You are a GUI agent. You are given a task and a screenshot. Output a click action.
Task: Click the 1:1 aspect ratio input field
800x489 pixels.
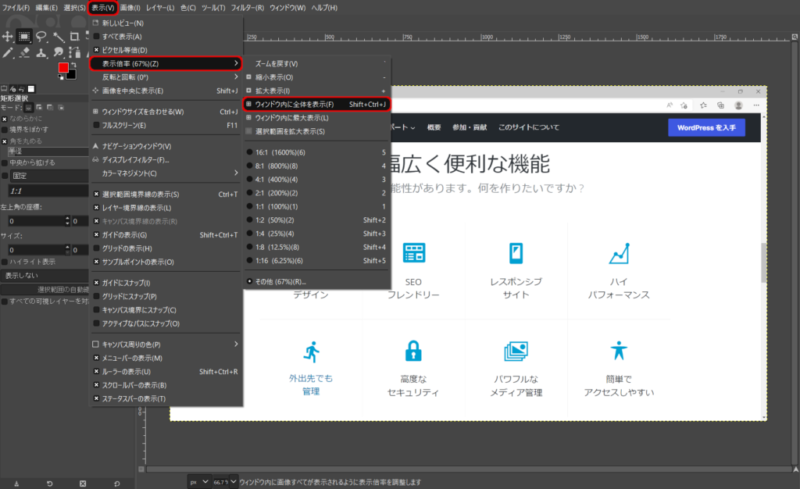48,191
